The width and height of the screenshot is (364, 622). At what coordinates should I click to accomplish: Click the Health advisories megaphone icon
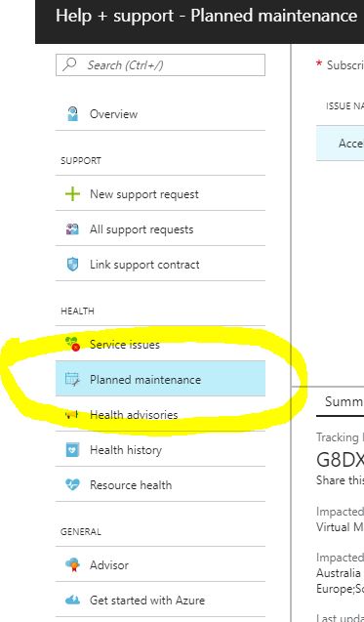pos(72,415)
